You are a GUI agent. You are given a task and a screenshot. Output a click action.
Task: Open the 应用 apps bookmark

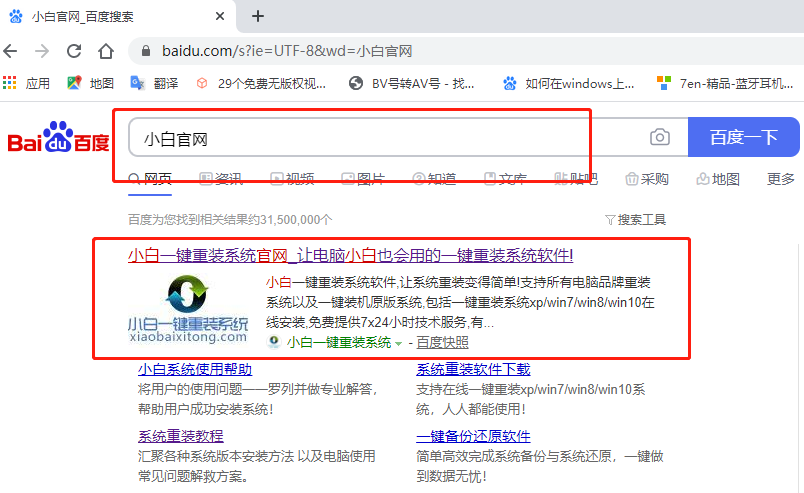click(x=27, y=83)
